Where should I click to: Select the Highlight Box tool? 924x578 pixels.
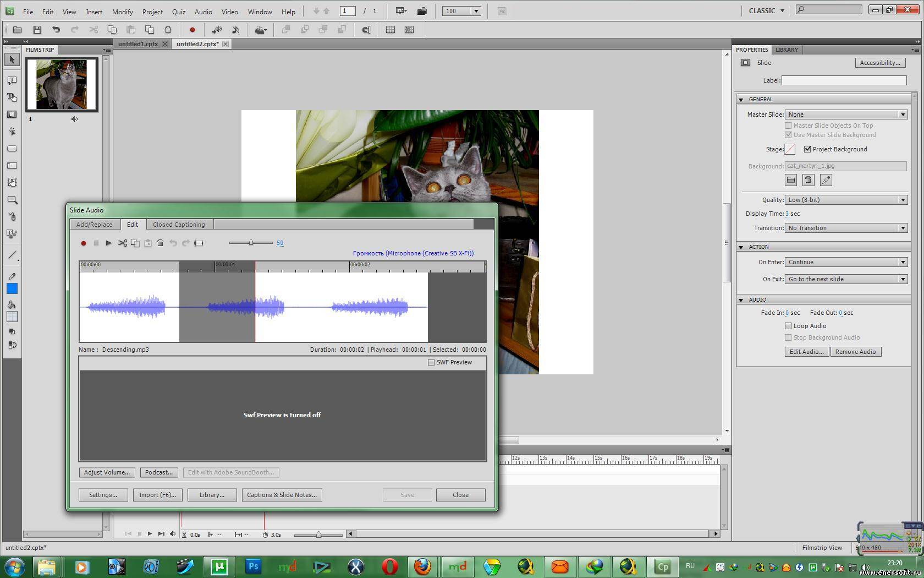pyautogui.click(x=12, y=114)
